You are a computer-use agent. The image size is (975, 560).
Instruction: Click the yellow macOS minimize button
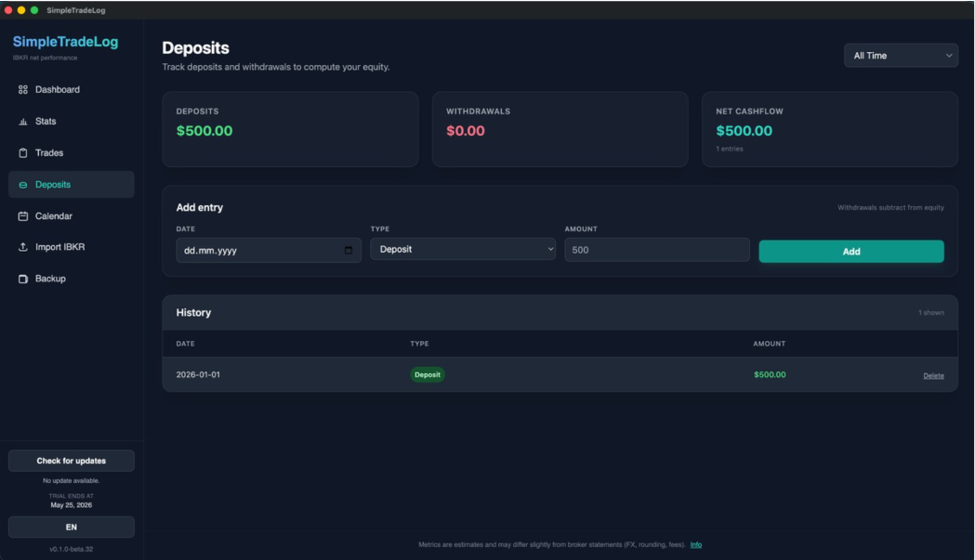[21, 10]
